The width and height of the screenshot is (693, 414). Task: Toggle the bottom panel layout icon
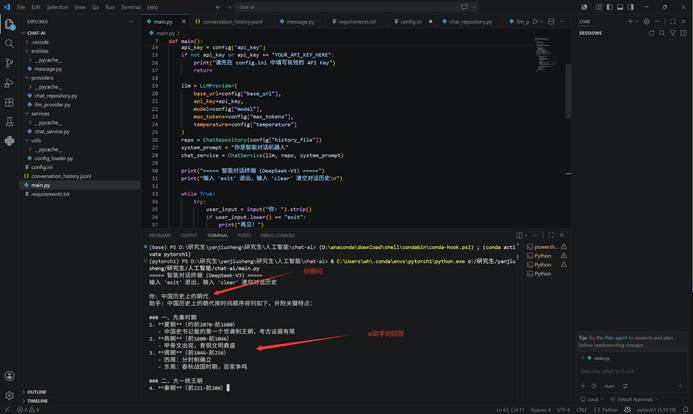pyautogui.click(x=620, y=7)
